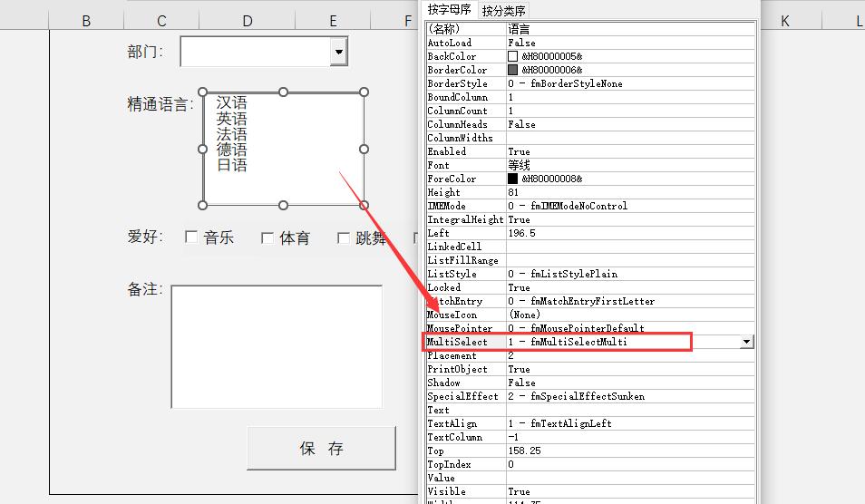Open the MultiSelect value dropdown arrow
Image resolution: width=865 pixels, height=504 pixels.
point(746,342)
